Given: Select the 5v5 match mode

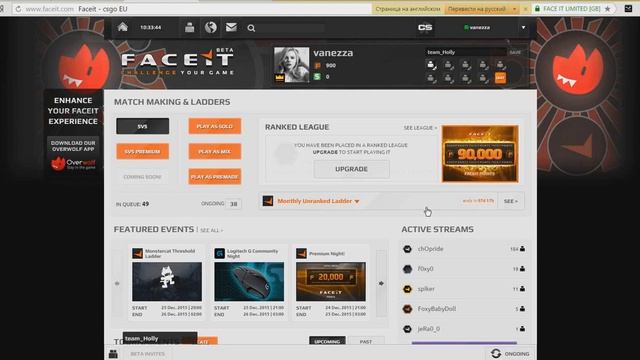Looking at the screenshot, I should pyautogui.click(x=142, y=126).
